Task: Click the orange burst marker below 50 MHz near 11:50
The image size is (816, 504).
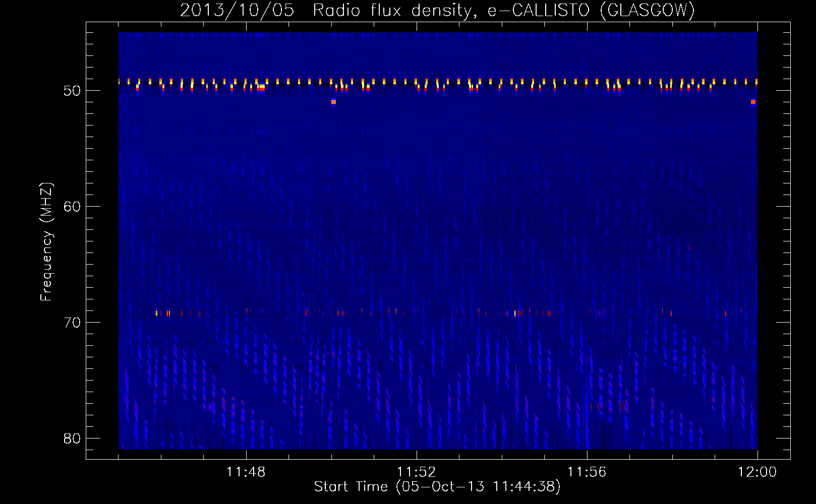Action: (333, 102)
